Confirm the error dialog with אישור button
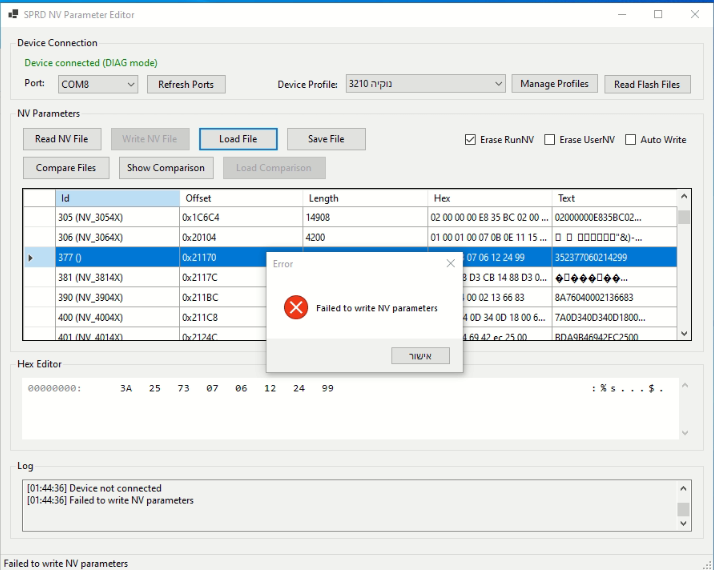 421,356
